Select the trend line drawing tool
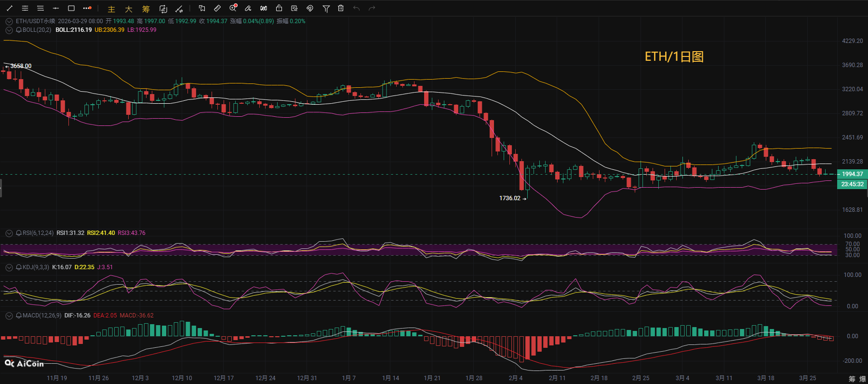 pos(10,8)
